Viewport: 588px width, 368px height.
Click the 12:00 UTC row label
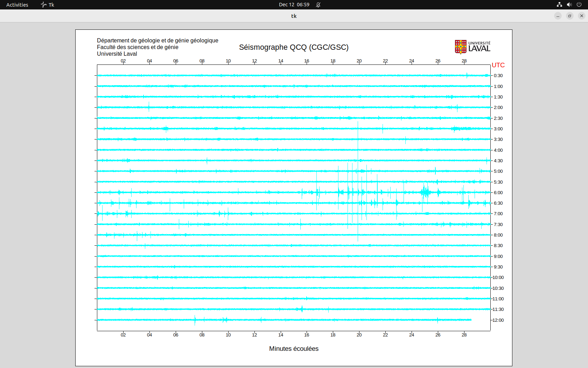[498, 320]
